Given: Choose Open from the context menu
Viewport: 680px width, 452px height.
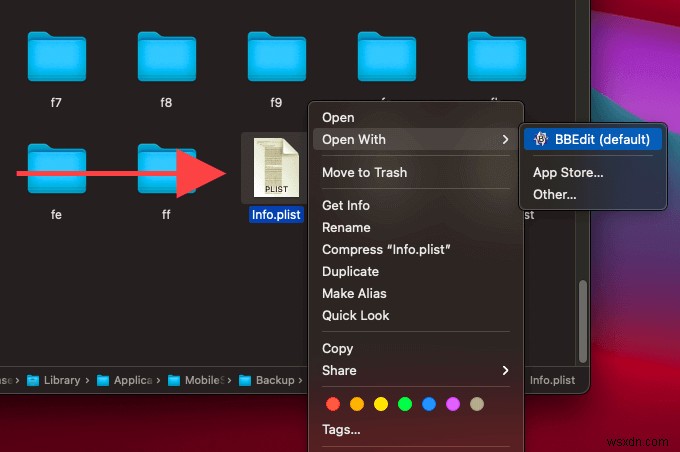Looking at the screenshot, I should pos(338,117).
